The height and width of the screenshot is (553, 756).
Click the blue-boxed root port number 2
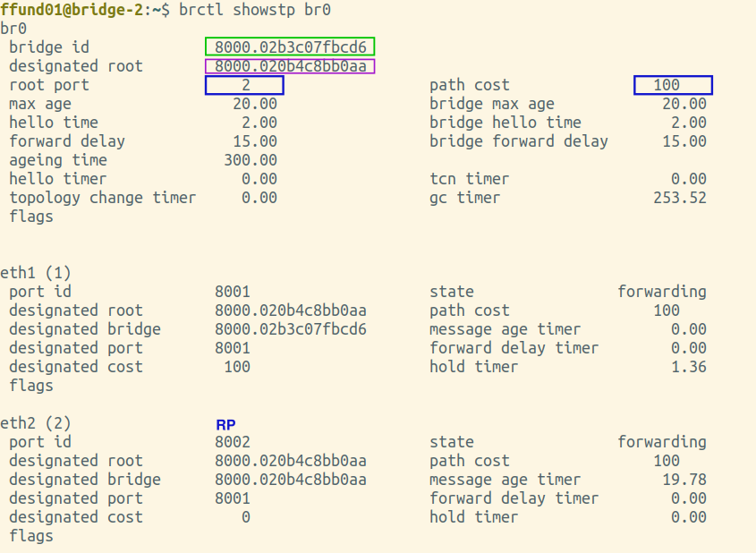coord(244,85)
